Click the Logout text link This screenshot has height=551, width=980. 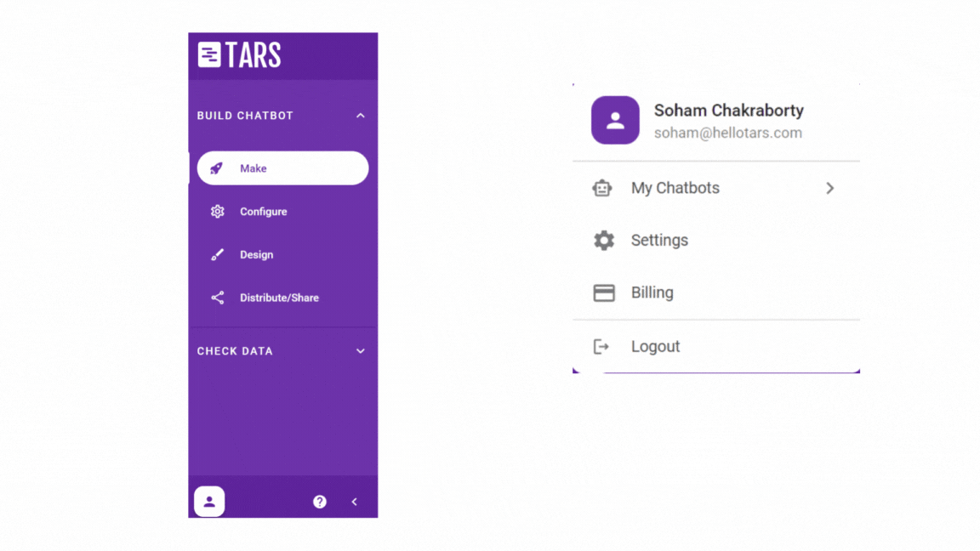coord(655,346)
